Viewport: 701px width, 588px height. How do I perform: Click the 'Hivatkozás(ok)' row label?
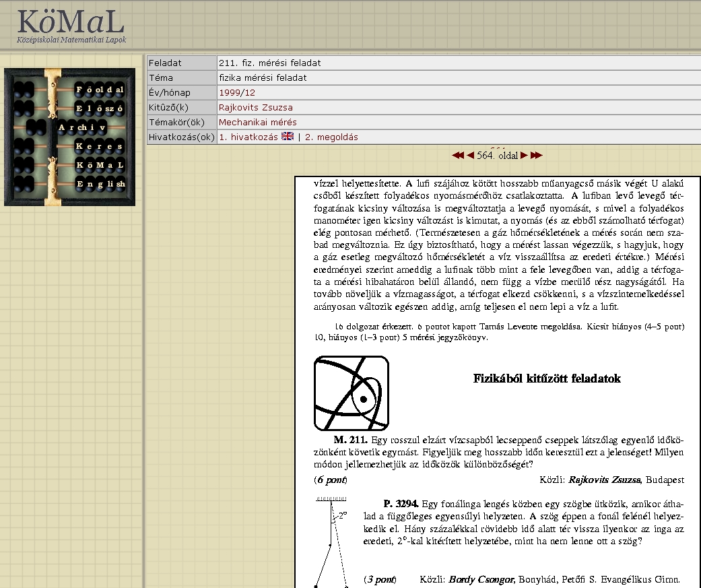[x=182, y=137]
